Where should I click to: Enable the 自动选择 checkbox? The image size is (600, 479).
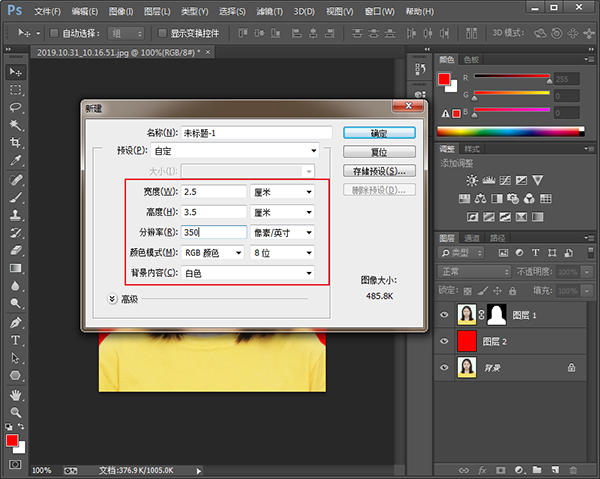pyautogui.click(x=53, y=33)
